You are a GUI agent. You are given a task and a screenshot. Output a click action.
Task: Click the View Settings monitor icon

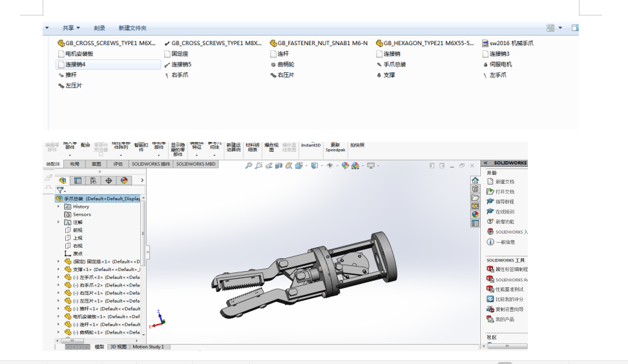point(371,166)
